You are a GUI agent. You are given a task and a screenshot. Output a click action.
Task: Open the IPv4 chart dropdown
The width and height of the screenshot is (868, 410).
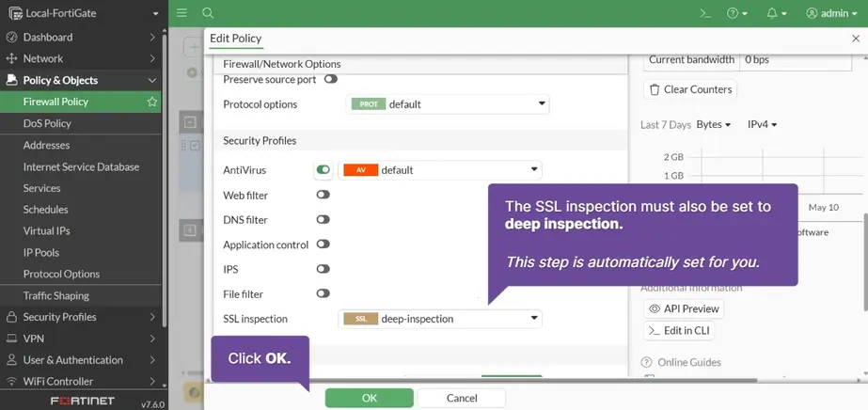click(763, 124)
